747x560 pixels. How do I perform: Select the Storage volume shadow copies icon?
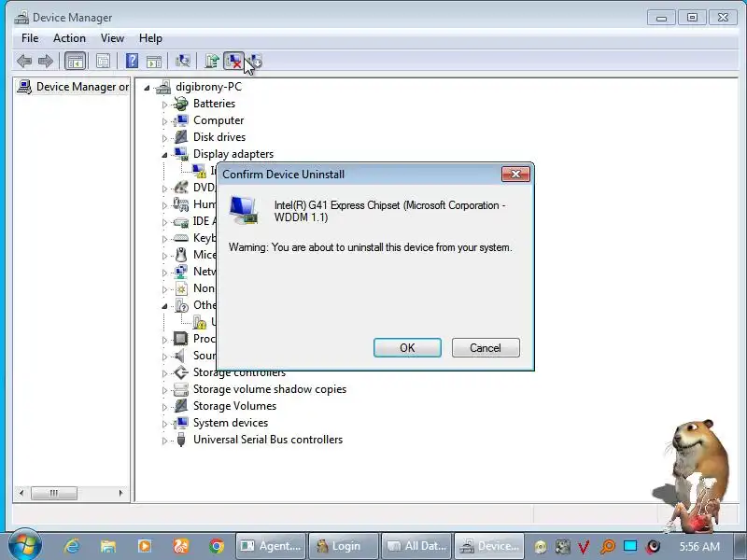[181, 389]
